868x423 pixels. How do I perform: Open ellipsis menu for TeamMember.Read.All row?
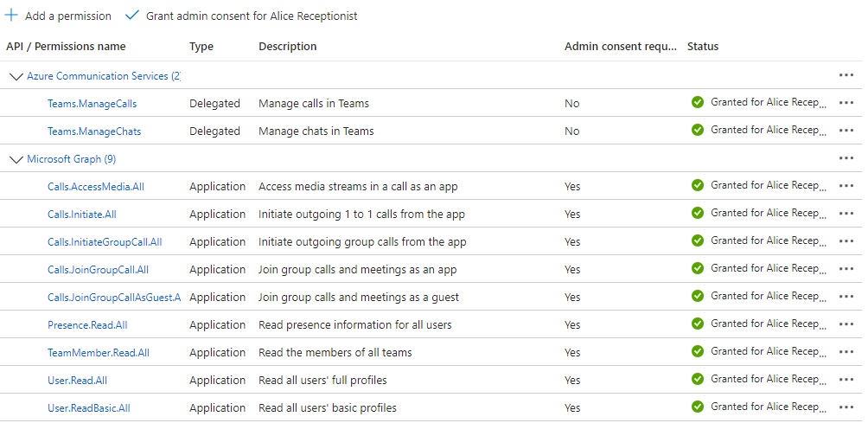[x=846, y=352]
